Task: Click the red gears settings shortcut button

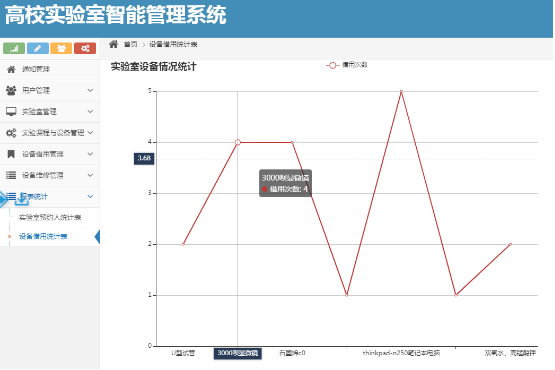Action: (x=85, y=48)
